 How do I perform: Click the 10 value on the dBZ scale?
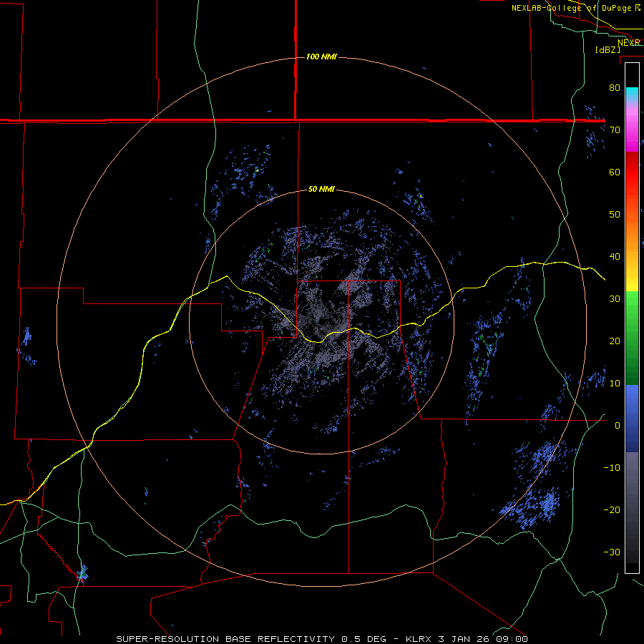point(615,384)
